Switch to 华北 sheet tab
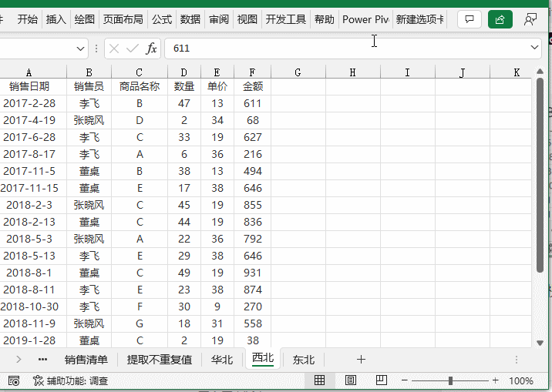 point(222,360)
